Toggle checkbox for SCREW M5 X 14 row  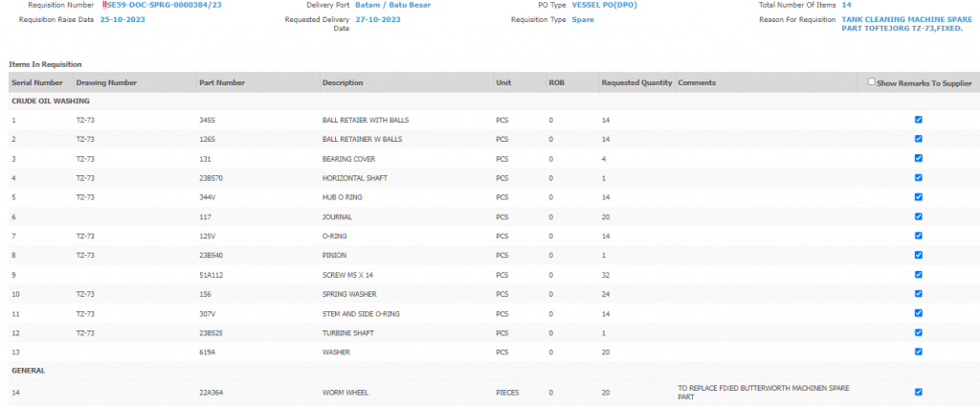919,274
